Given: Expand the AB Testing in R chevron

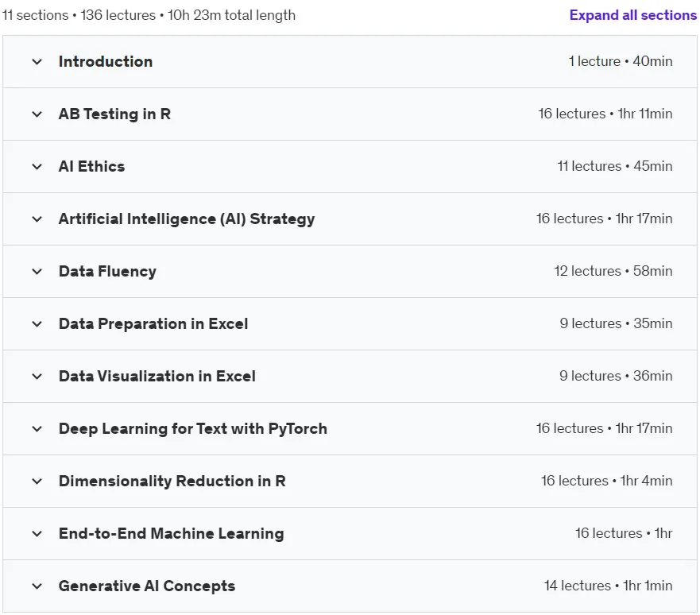Looking at the screenshot, I should coord(37,114).
